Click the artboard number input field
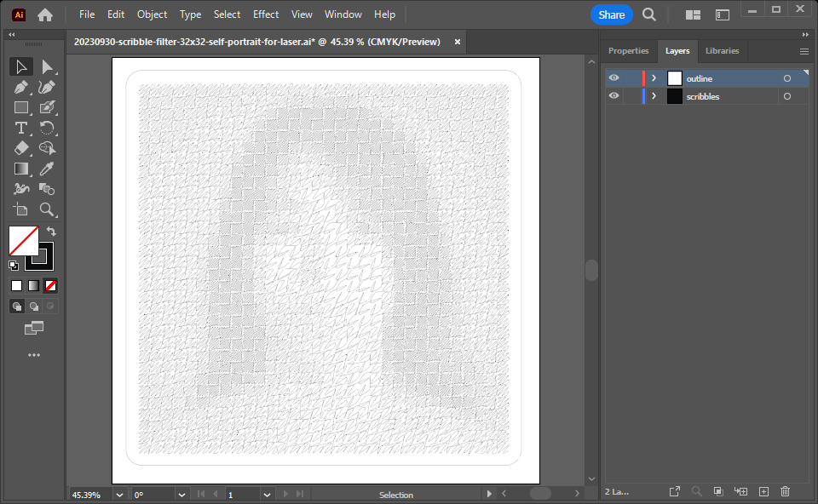This screenshot has width=818, height=504. click(242, 495)
